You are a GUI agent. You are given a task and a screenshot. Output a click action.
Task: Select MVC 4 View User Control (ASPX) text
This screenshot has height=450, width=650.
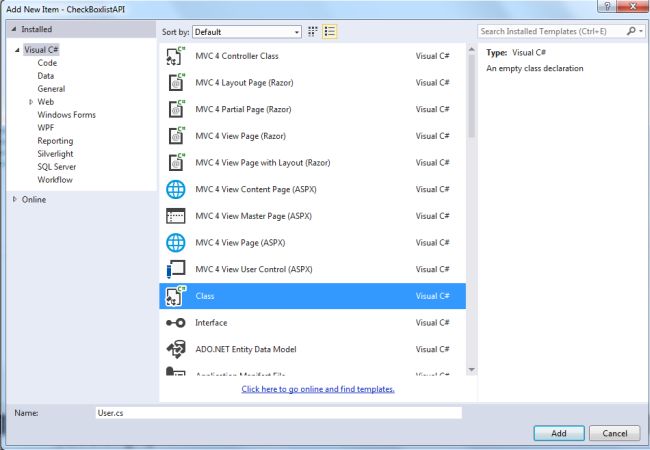click(254, 269)
